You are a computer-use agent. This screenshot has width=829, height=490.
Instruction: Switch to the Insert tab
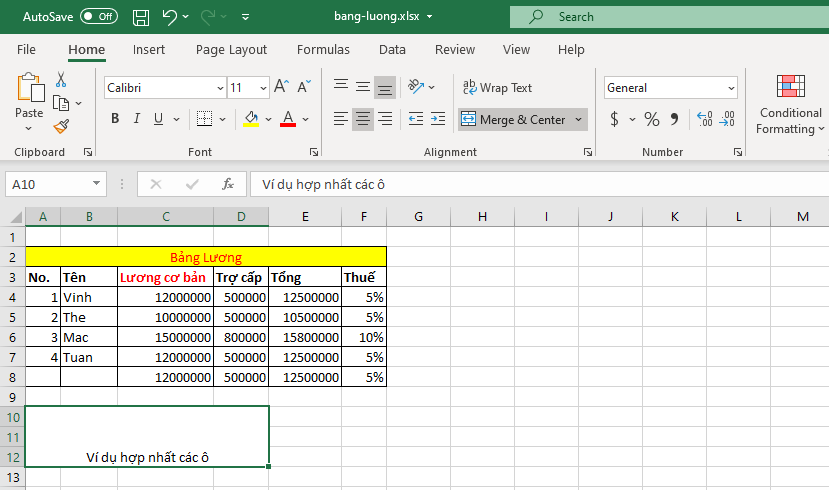click(x=149, y=50)
